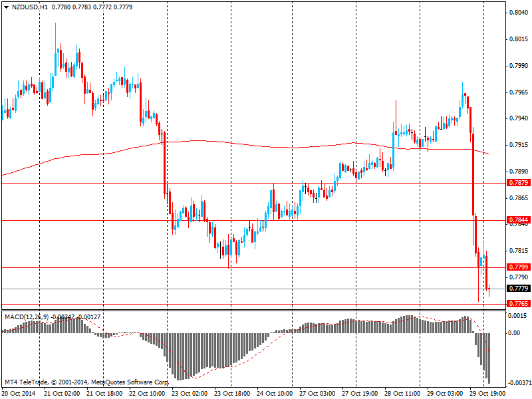Click the 21 Oct 02:00 time label
532x399 pixels.
[x=62, y=394]
